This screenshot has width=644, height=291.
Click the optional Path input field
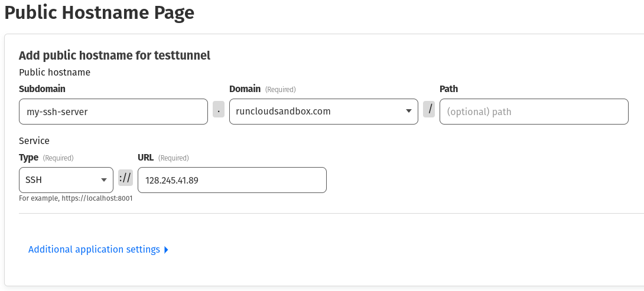pos(534,112)
